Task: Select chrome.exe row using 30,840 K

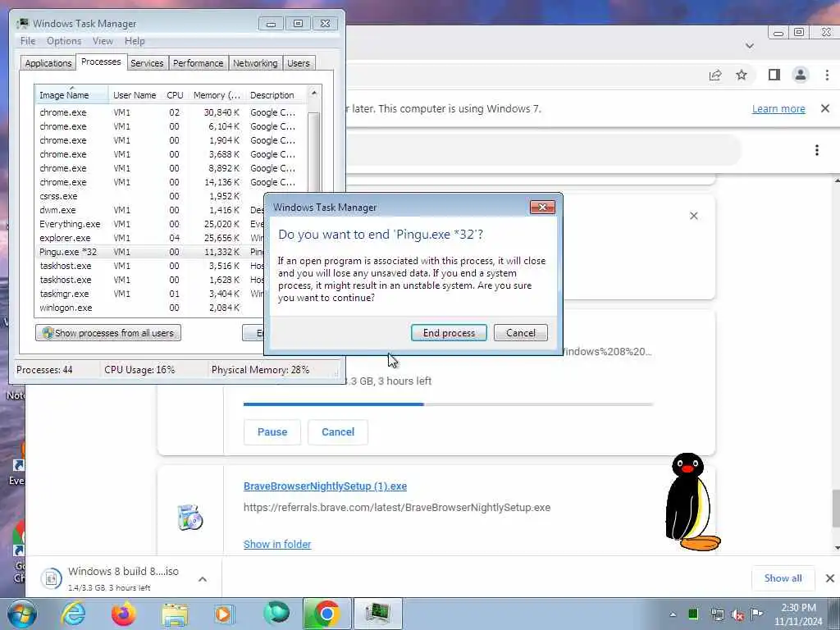Action: pos(171,112)
